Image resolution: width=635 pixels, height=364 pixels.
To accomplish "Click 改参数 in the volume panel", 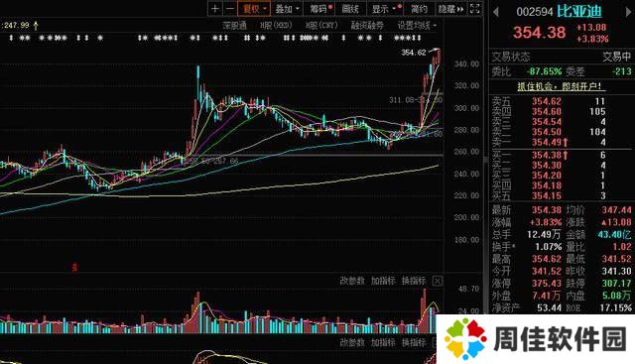I will click(352, 281).
